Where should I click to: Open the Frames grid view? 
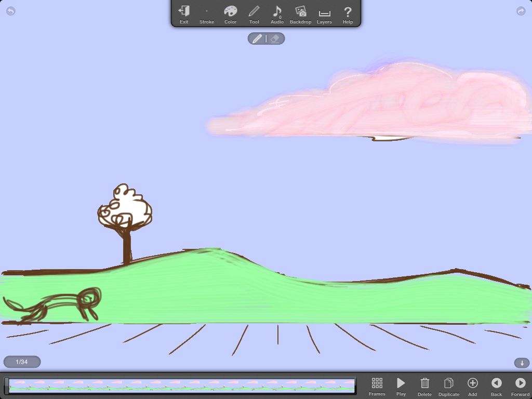[x=377, y=386]
